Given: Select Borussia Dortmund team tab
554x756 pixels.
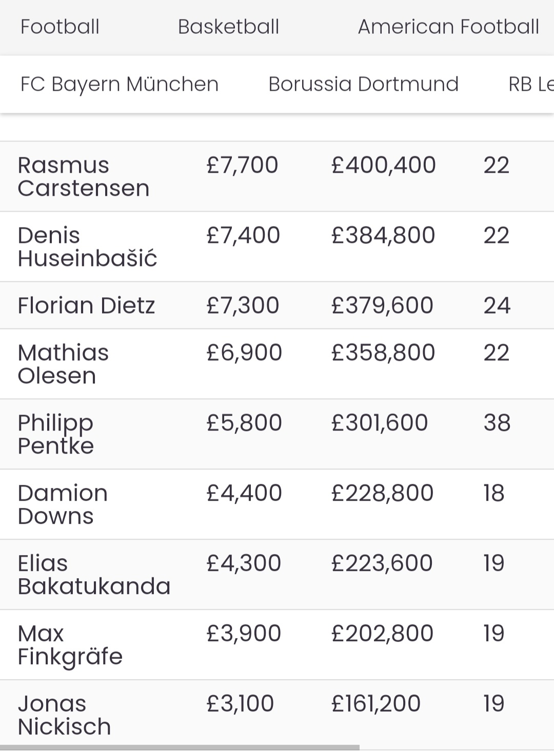Looking at the screenshot, I should 364,84.
